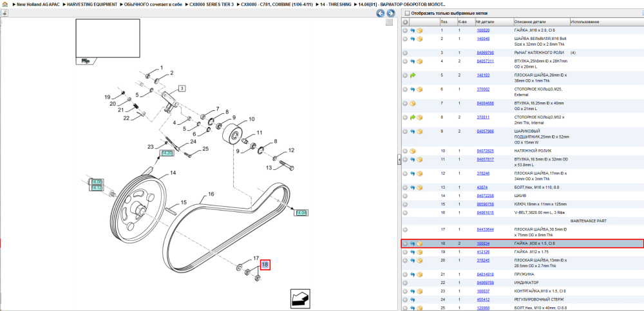Open the 14 - THRESHING breadcrumb
The image size is (644, 311).
click(x=337, y=4)
